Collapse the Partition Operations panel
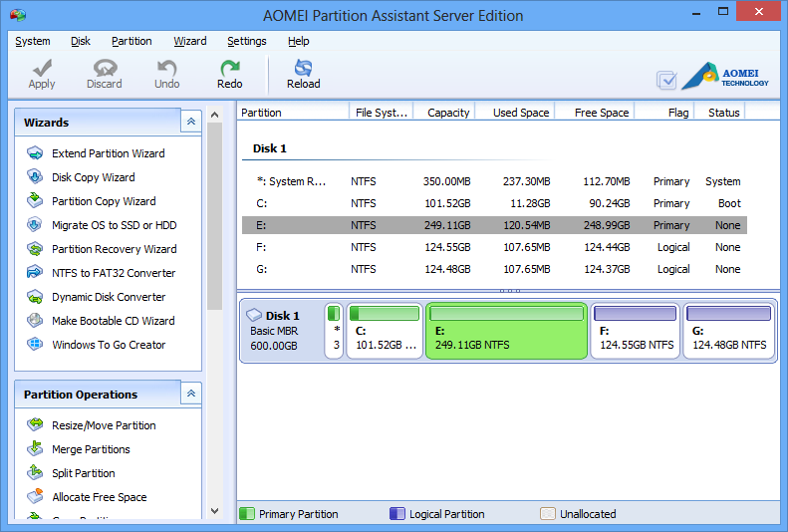 191,394
